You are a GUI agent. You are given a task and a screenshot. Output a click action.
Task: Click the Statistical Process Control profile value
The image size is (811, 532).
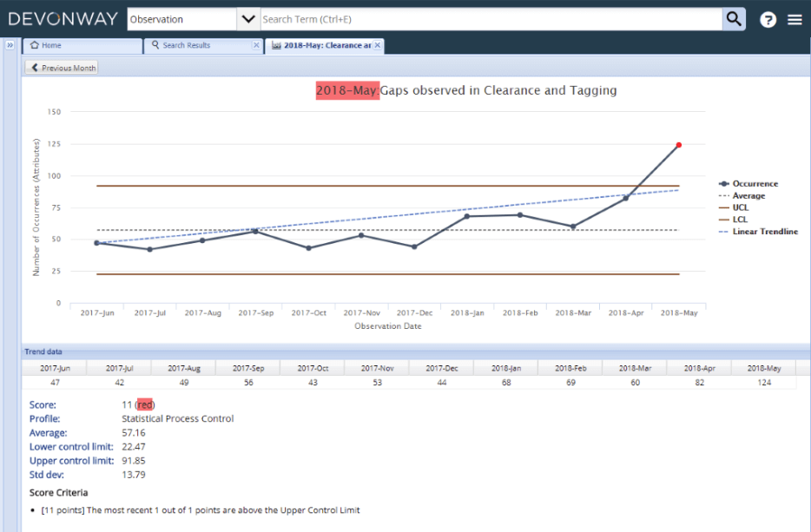click(x=177, y=419)
